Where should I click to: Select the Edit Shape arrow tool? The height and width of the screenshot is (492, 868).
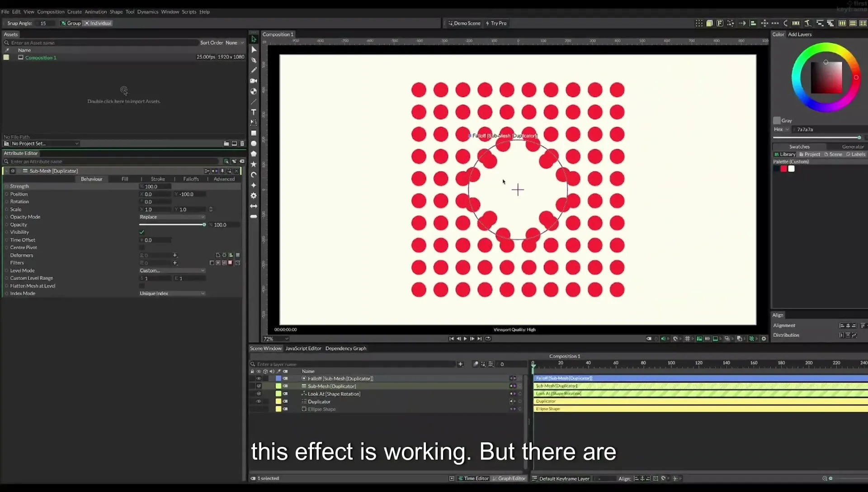pyautogui.click(x=254, y=49)
